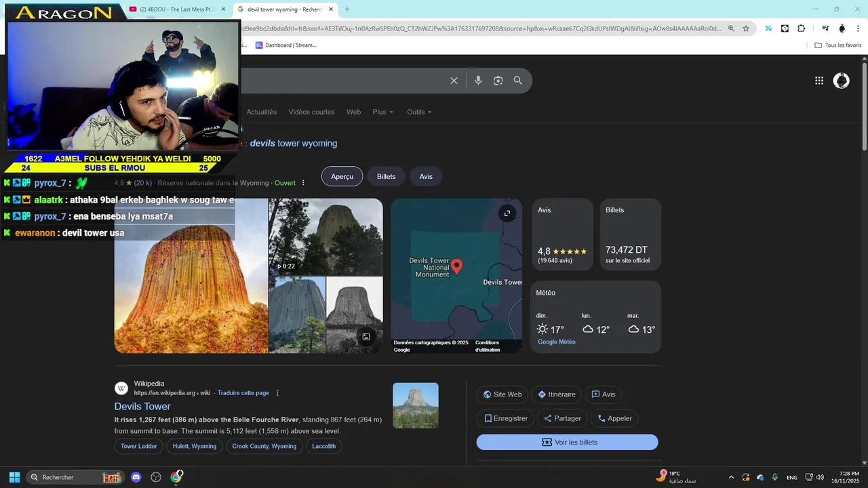Open the Google Météo link
The width and height of the screenshot is (868, 488).
point(557,342)
